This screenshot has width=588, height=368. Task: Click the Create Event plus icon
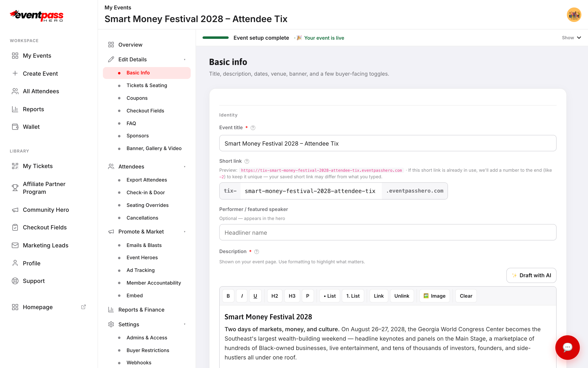[15, 74]
